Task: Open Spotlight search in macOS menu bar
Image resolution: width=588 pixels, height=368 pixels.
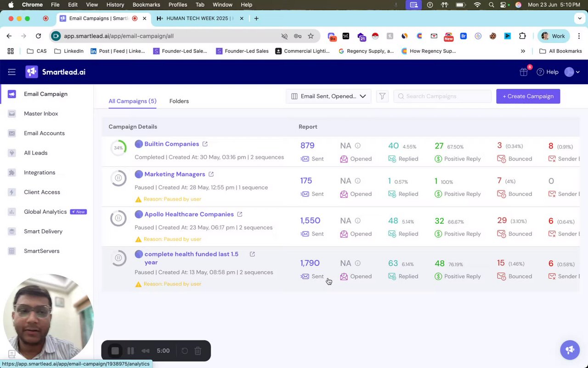Action: click(491, 5)
